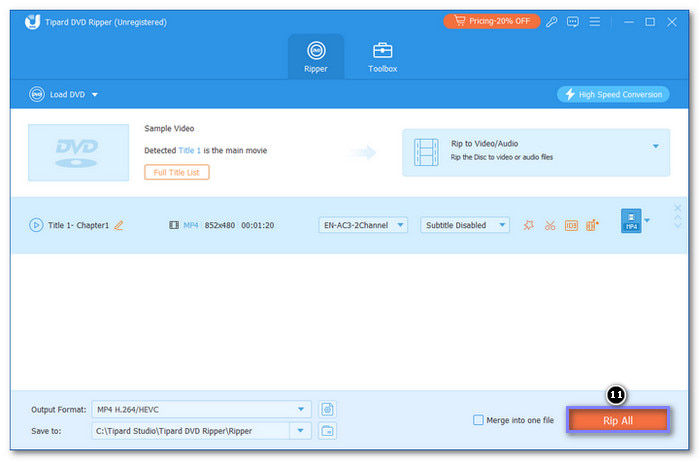Viewport: 700px width, 461px height.
Task: Click the film strip info icon
Action: [x=174, y=225]
